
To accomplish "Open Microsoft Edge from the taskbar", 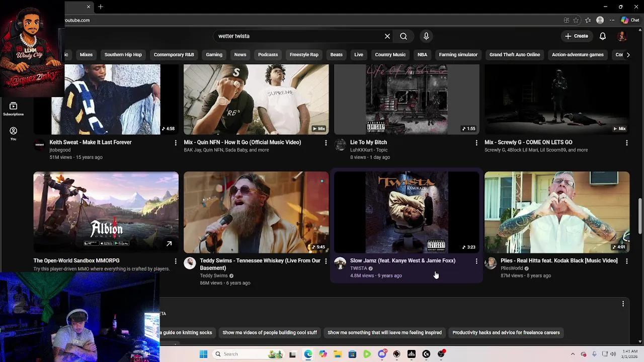I will (x=308, y=354).
